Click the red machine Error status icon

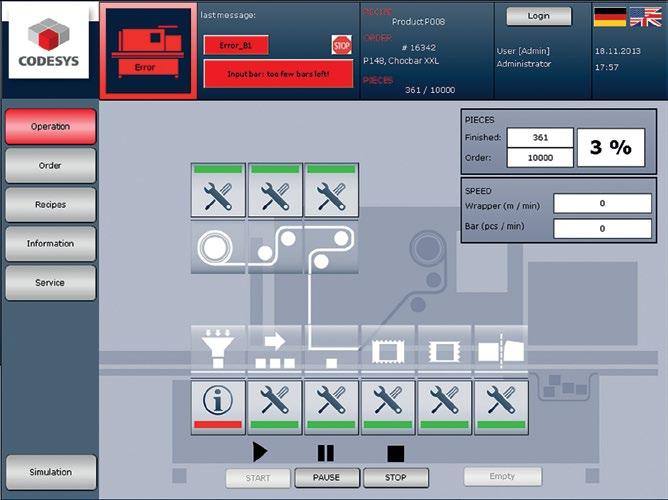tap(148, 51)
